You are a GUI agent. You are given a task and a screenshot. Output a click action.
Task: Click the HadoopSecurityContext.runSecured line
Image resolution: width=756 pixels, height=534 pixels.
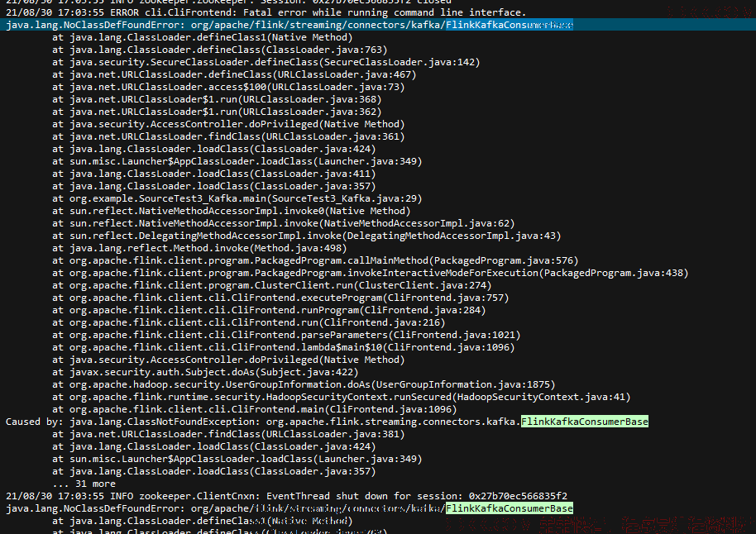coord(341,397)
